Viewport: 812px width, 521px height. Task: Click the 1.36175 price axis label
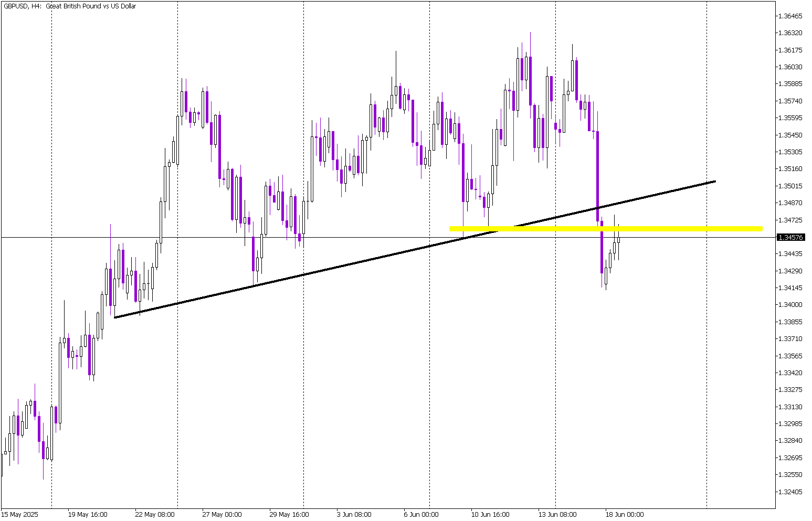[792, 50]
